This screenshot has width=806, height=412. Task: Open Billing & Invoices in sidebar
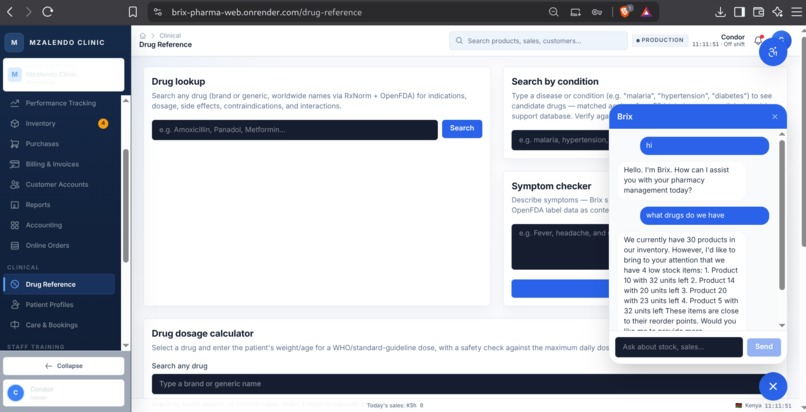click(52, 164)
